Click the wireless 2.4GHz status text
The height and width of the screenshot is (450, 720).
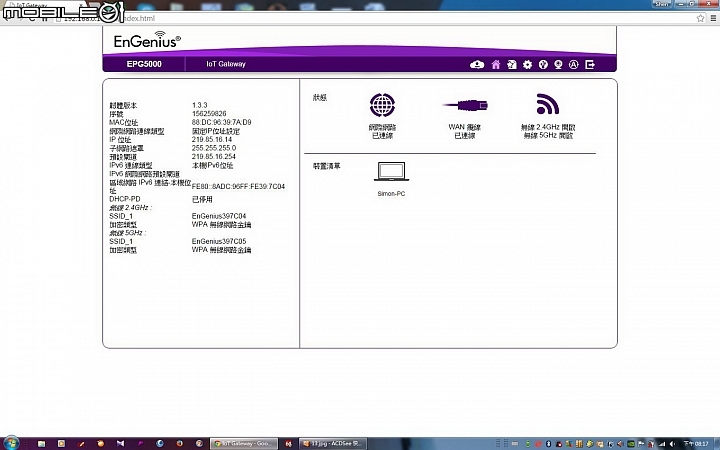tap(548, 127)
